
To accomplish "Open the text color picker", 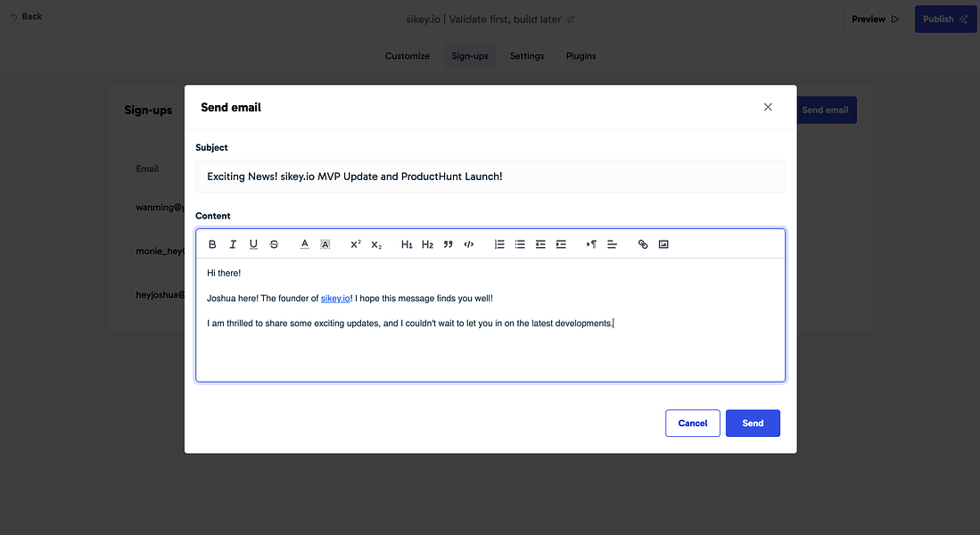I will coord(304,244).
